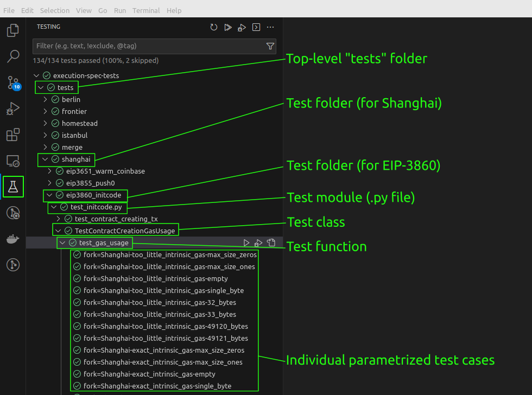This screenshot has width=532, height=395.
Task: Click the Refresh Tests icon
Action: 214,27
